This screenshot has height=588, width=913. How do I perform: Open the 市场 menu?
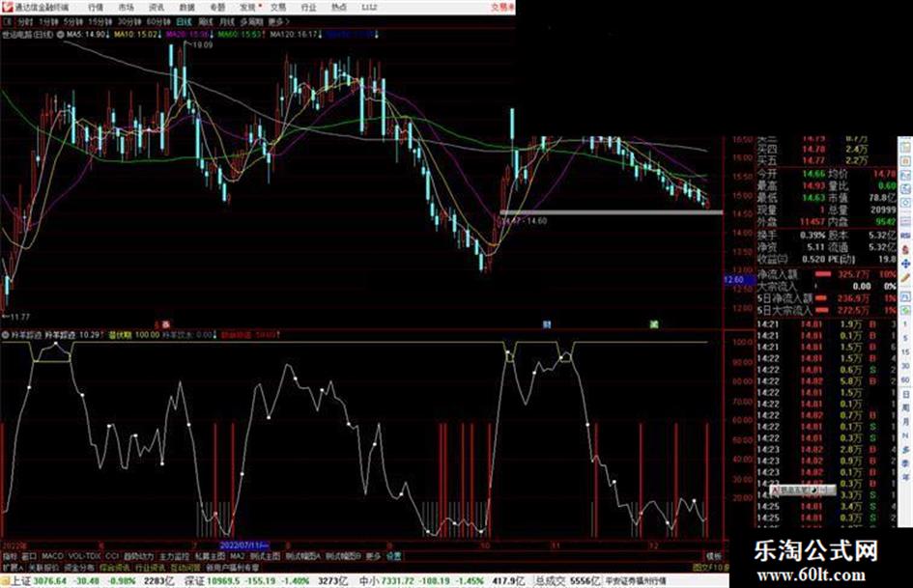[x=126, y=8]
